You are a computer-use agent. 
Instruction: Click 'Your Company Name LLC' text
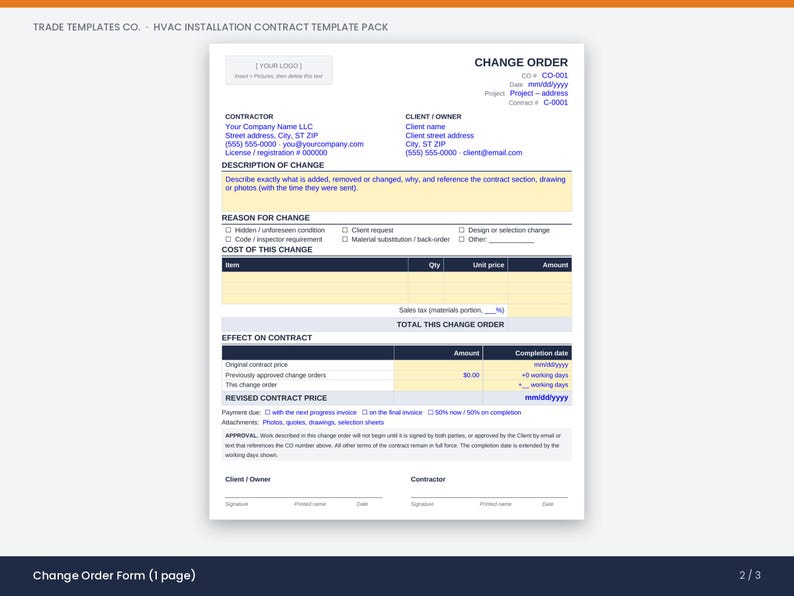[x=269, y=127]
